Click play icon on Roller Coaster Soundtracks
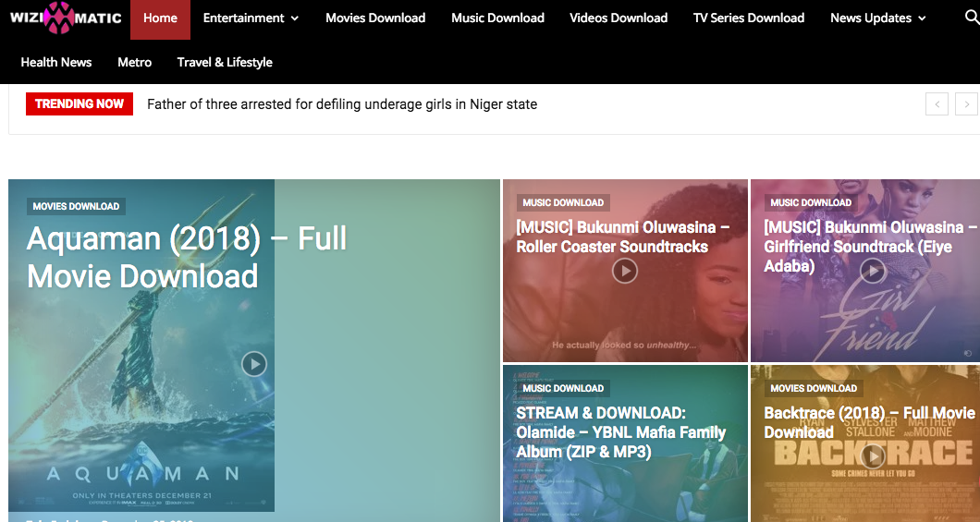This screenshot has height=522, width=980. (x=624, y=271)
